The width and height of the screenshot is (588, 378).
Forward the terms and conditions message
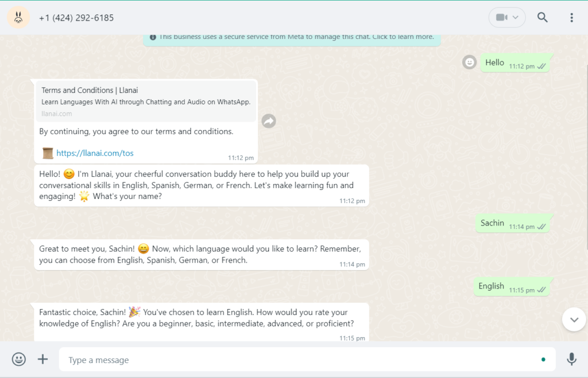tap(269, 121)
